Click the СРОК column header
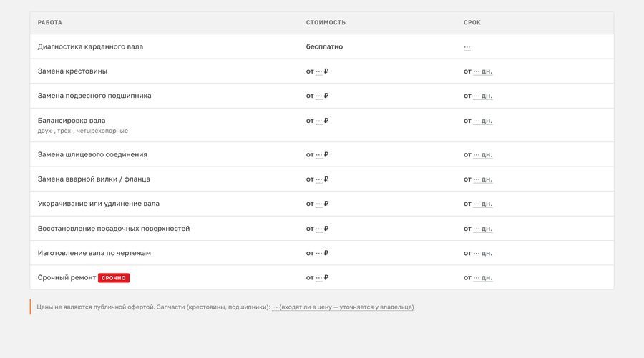The image size is (644, 358). pyautogui.click(x=472, y=23)
